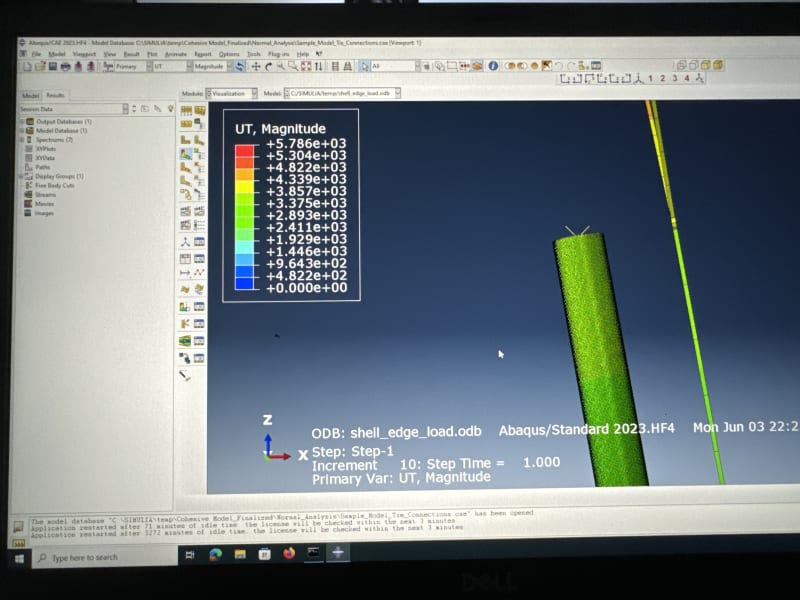The width and height of the screenshot is (800, 600).
Task: Open File Explorer from taskbar
Action: (x=240, y=555)
